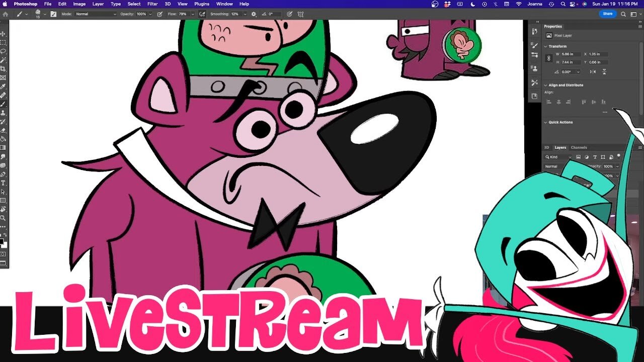The image size is (644, 362).
Task: Select the Pen tool
Action: (x=3, y=174)
